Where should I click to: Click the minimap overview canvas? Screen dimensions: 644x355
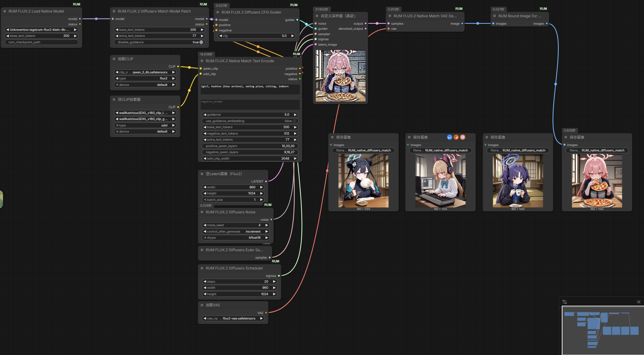point(603,330)
